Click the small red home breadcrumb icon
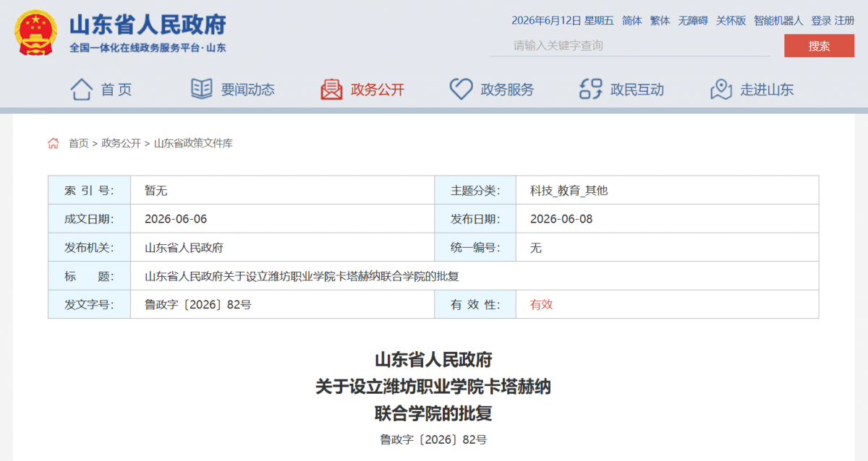The image size is (868, 461). tap(54, 143)
